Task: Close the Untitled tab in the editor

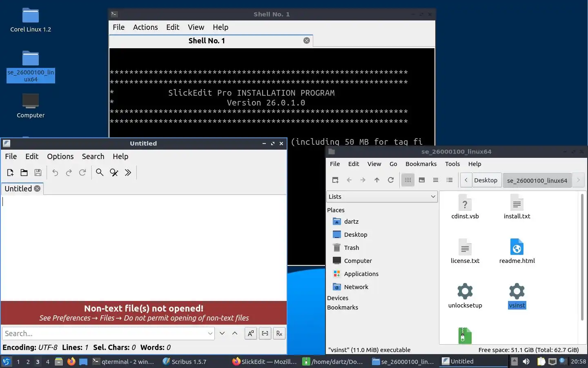Action: (37, 188)
